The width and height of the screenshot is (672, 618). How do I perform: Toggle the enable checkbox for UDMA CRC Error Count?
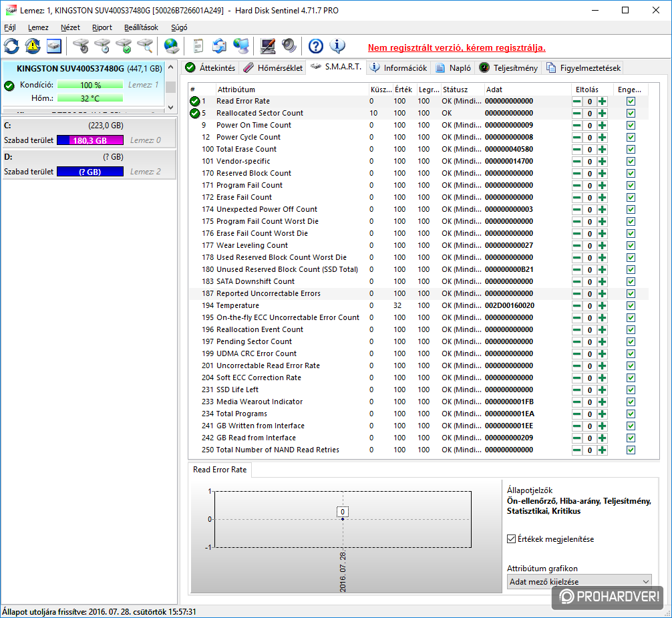[x=631, y=354]
